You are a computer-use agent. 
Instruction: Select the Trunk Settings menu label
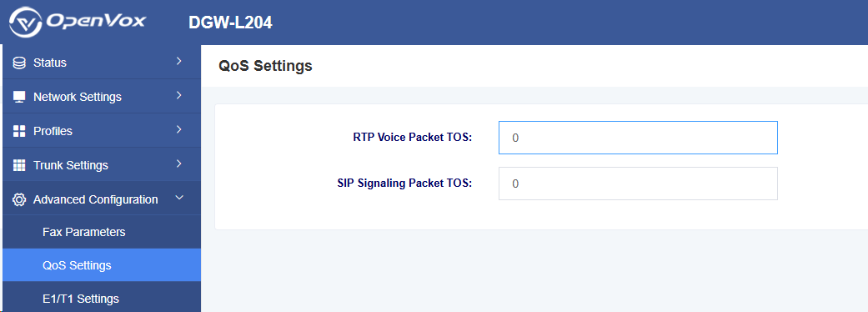(x=71, y=165)
